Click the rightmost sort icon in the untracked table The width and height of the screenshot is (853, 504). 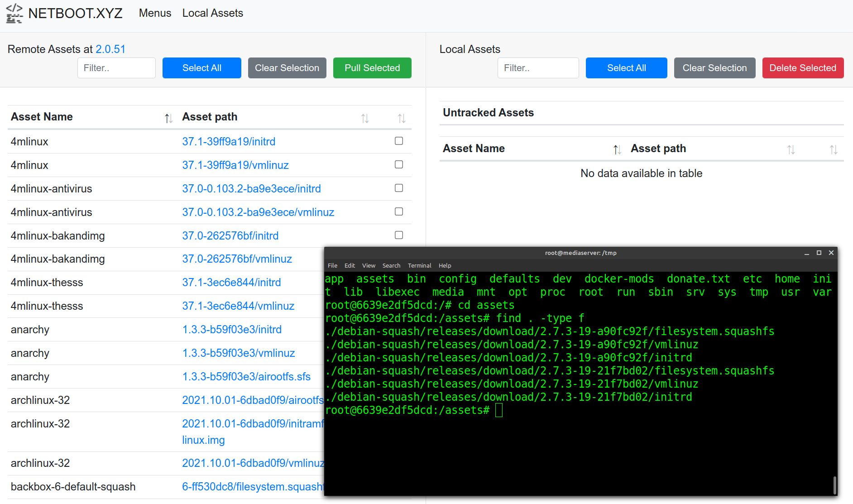[834, 149]
